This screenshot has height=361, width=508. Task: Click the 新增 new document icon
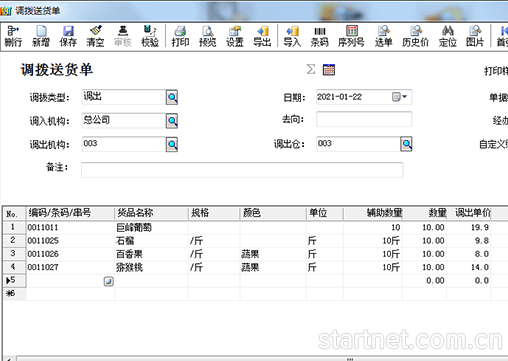(41, 36)
